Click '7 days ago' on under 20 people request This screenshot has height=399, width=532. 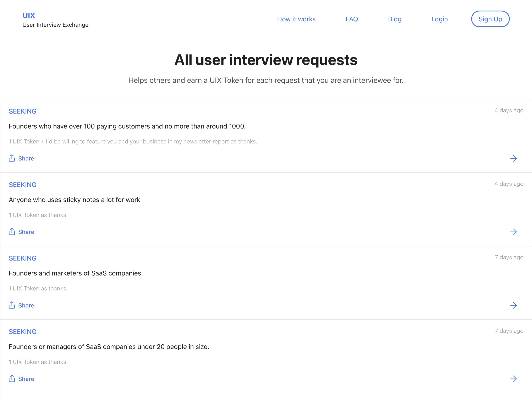pos(509,331)
